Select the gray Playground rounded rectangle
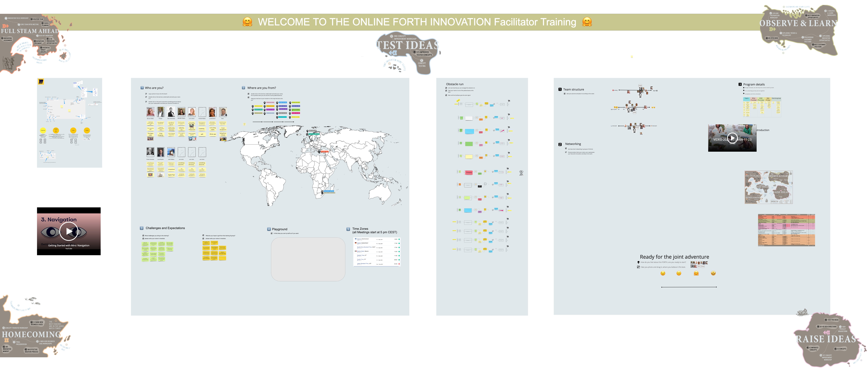The width and height of the screenshot is (868, 380). click(308, 259)
